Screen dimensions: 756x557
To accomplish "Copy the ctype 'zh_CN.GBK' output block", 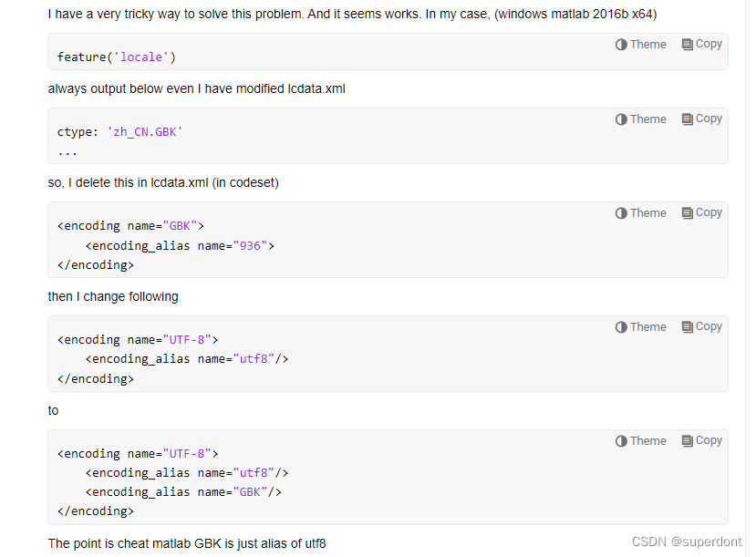I will tap(701, 119).
